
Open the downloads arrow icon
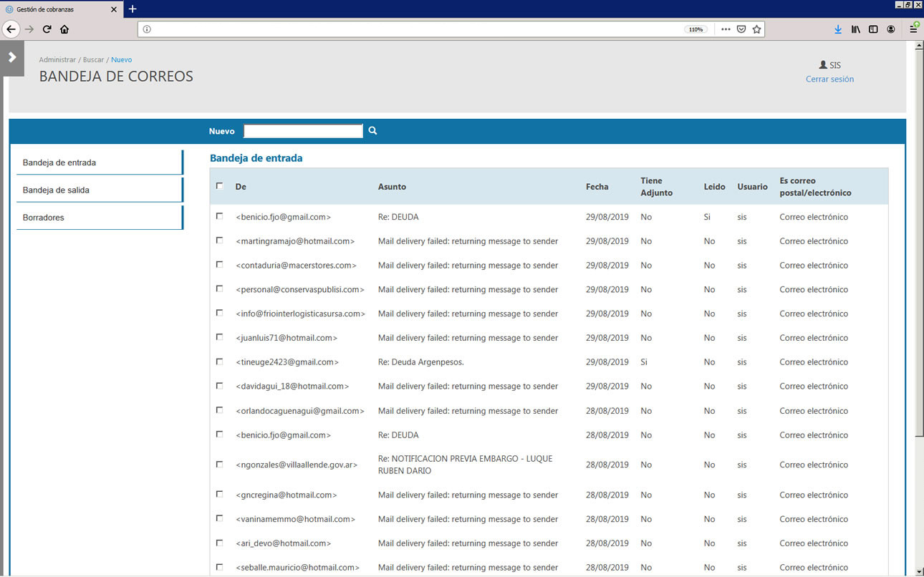click(838, 29)
